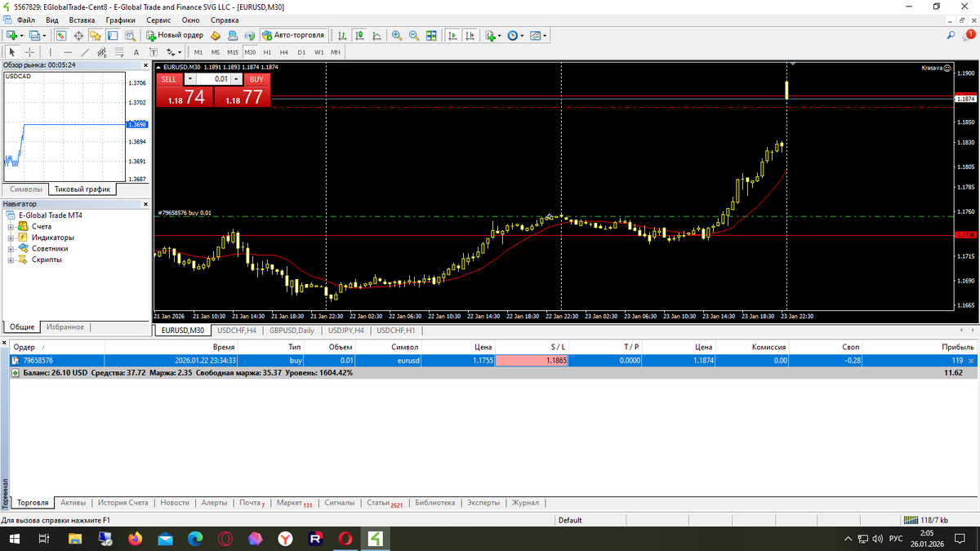Open MetaEditor yellow book icon
The height and width of the screenshot is (551, 980).
pos(216,35)
